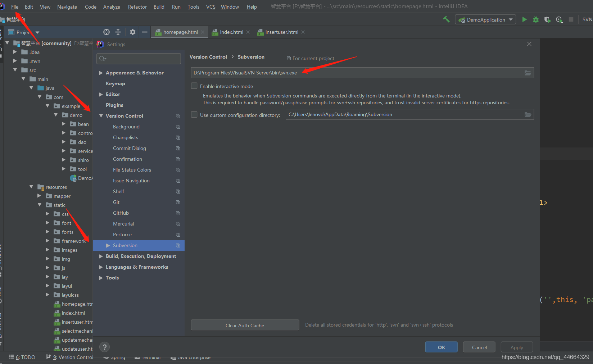Image resolution: width=593 pixels, height=364 pixels.
Task: Open the 6: TODO tool window
Action: click(x=22, y=357)
